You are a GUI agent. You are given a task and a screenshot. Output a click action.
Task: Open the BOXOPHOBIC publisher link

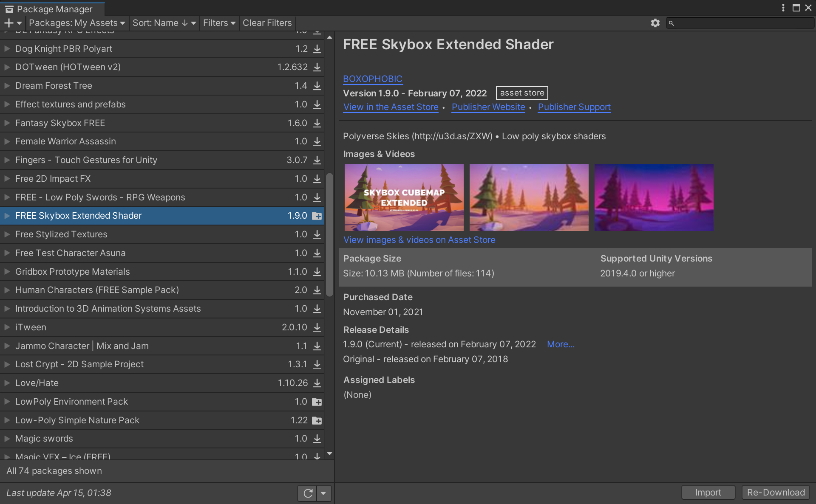coord(373,79)
